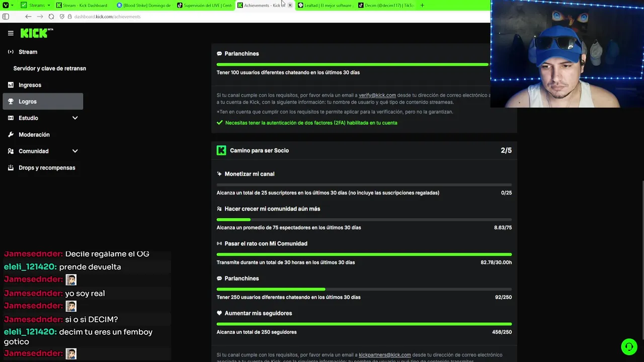
Task: Click the 'Tener 100 usuarios diferentes' text
Action: [x=288, y=72]
